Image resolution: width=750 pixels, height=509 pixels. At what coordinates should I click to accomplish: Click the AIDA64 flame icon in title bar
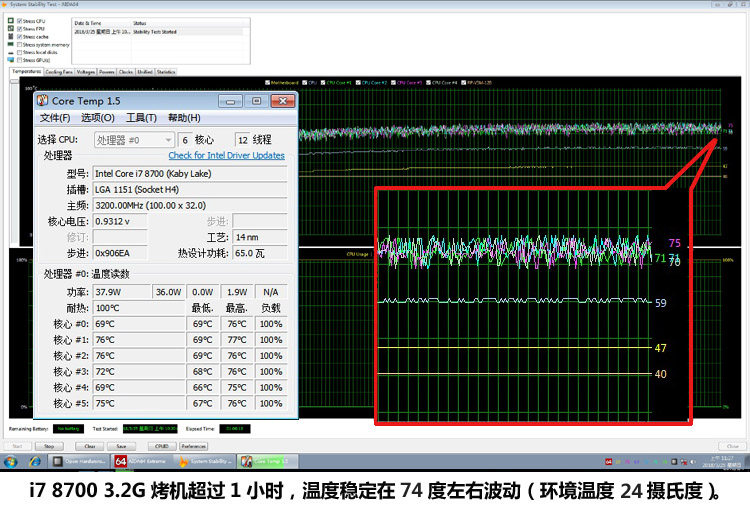pos(5,4)
